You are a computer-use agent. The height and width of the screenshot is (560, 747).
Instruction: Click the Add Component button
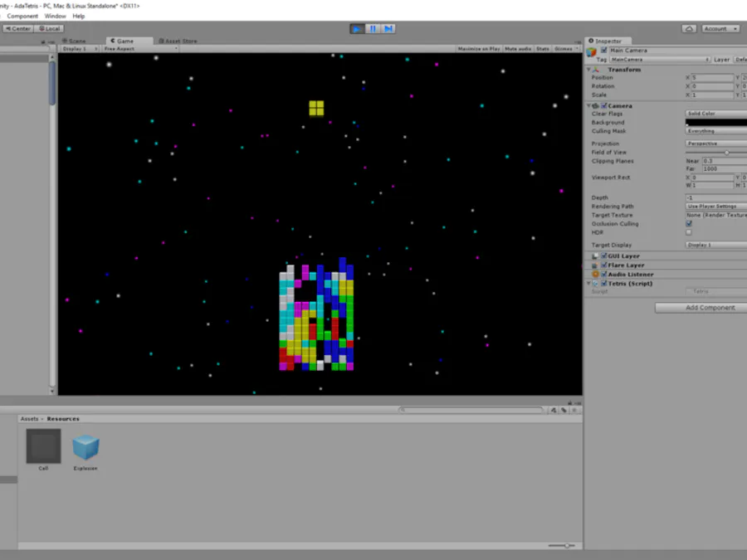(x=701, y=308)
